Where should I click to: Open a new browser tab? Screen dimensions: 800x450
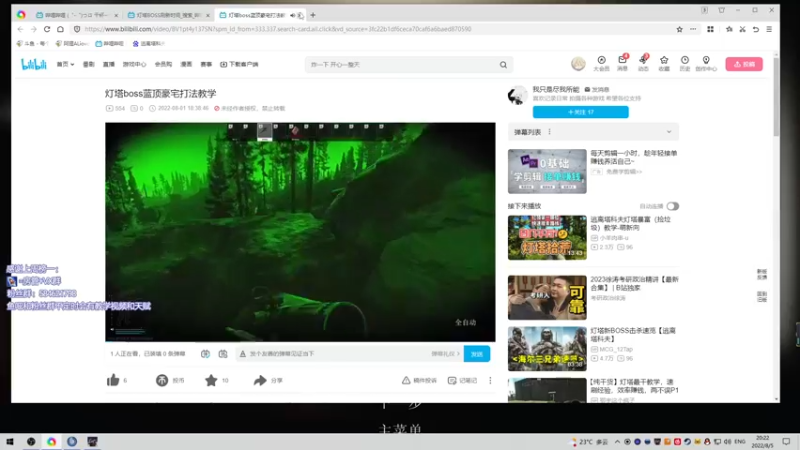(x=313, y=15)
